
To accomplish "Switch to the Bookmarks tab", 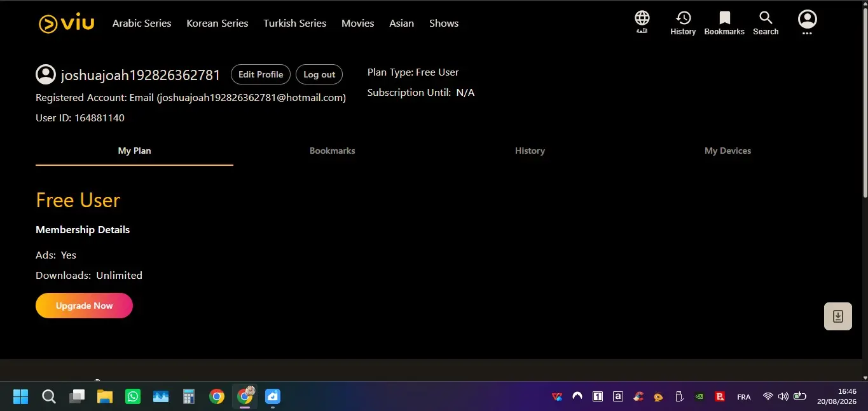I will coord(332,151).
